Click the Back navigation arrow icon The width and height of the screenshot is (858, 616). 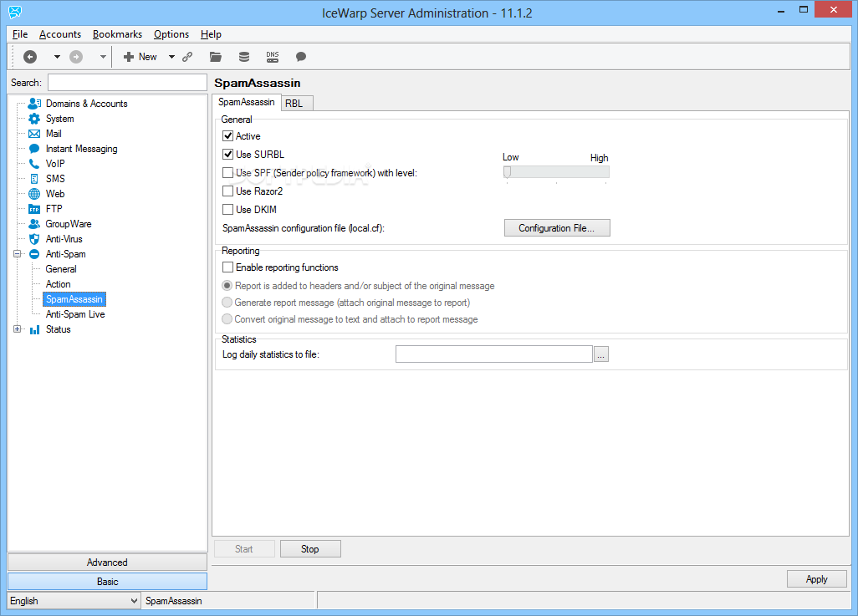point(30,57)
